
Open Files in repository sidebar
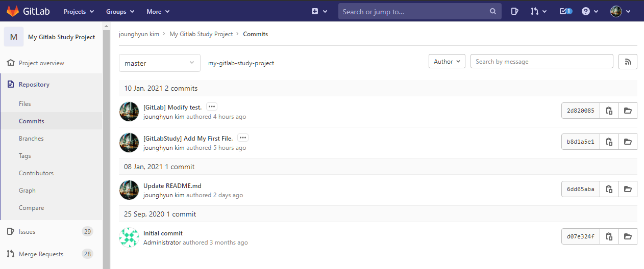[x=25, y=103]
